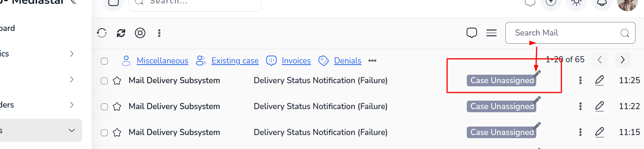644x149 pixels.
Task: Select checkbox for the 11:15 email
Action: coord(104,132)
